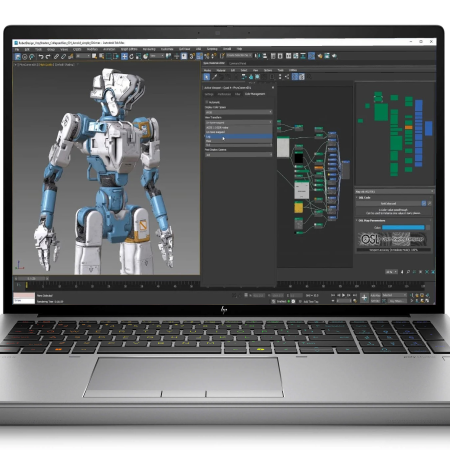Open the Selection Filter dropdown in toolbar
The width and height of the screenshot is (450, 450).
tap(83, 56)
